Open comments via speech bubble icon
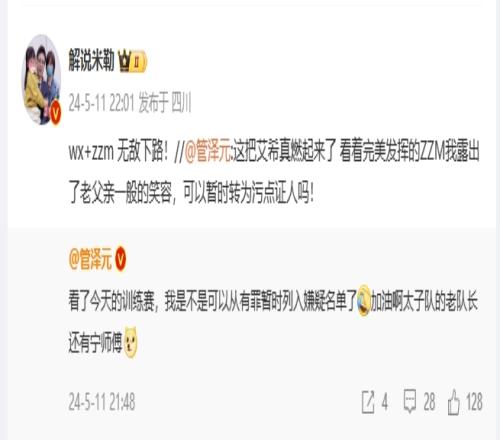Screen dimensions: 500x440 tap(410, 402)
